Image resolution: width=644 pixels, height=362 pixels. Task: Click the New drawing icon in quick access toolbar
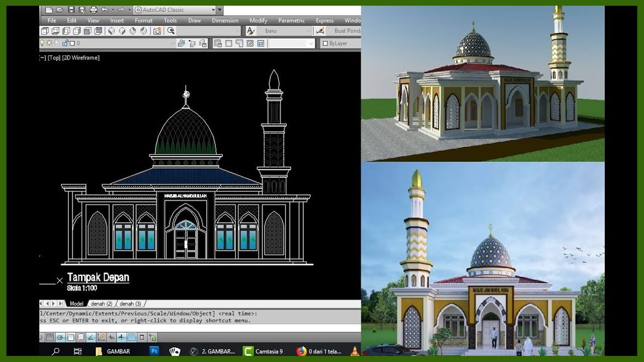point(49,10)
